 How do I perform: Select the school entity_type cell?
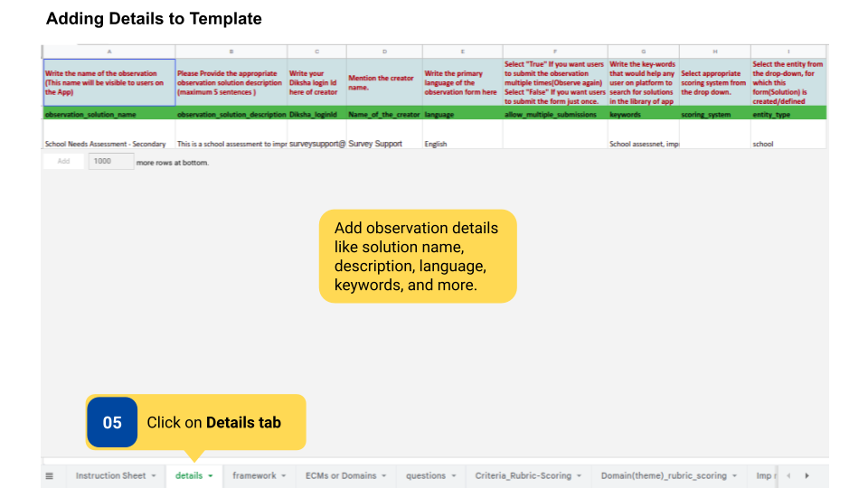point(787,144)
